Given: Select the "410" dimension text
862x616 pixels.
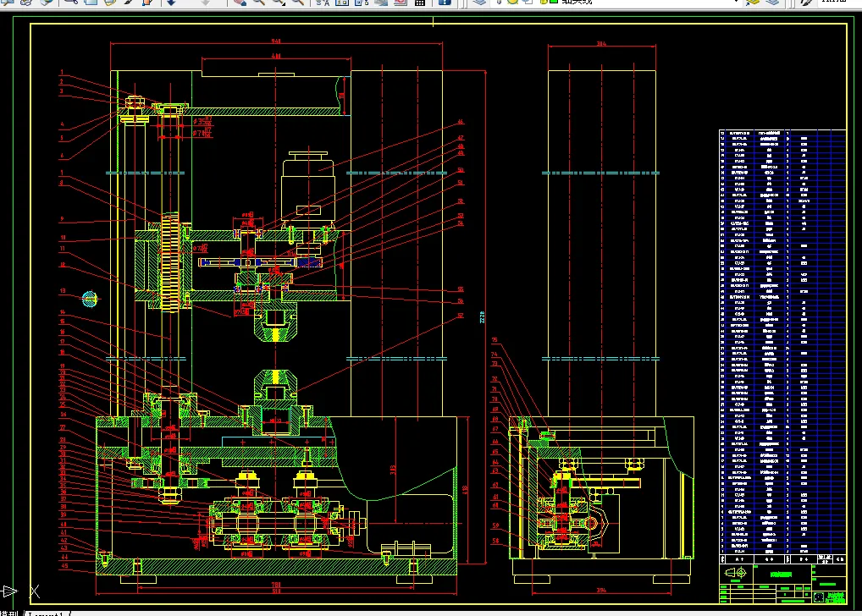Looking at the screenshot, I should click(x=276, y=56).
